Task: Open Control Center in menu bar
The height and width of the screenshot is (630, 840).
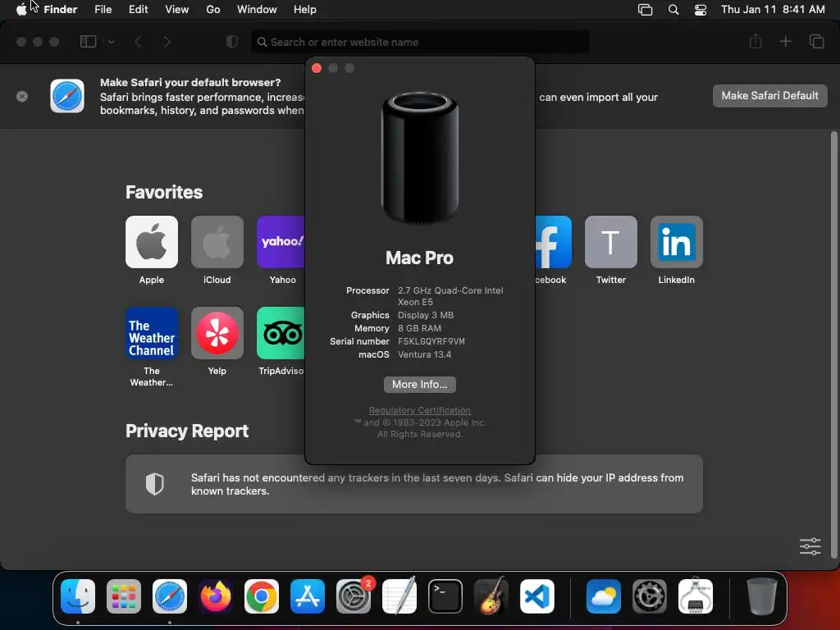Action: tap(701, 10)
